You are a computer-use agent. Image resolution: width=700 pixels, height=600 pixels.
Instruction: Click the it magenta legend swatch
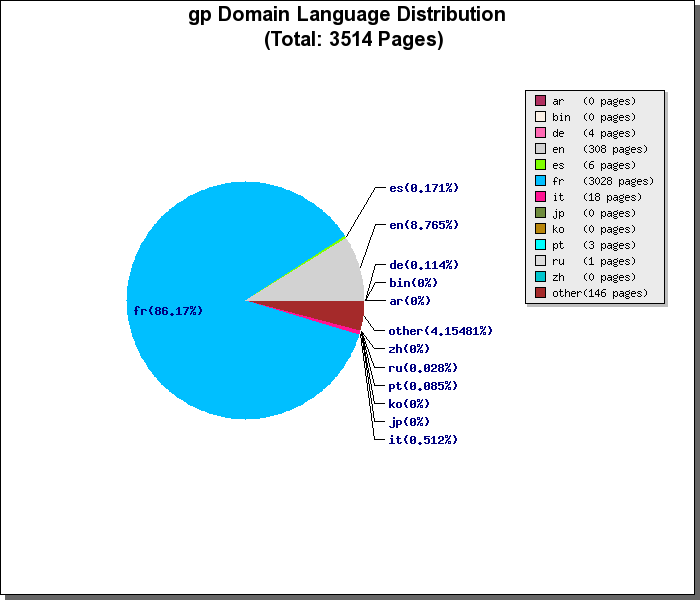point(540,197)
